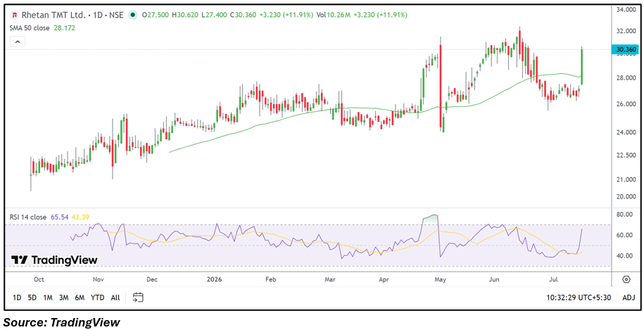Toggle ADJ adjusted data button
Screen dimensions: 644x330
(x=629, y=298)
